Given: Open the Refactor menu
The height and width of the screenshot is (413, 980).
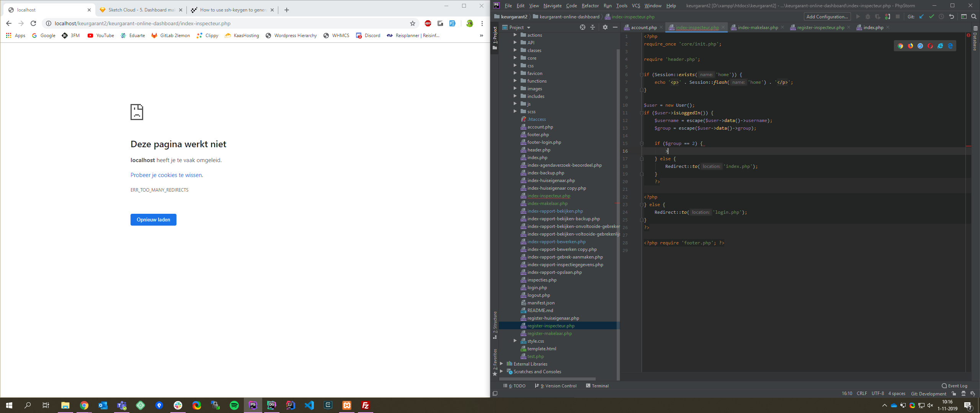Looking at the screenshot, I should click(590, 6).
